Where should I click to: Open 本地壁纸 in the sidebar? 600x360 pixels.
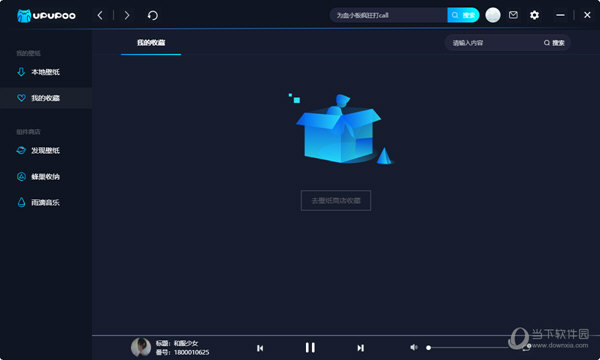[x=46, y=72]
